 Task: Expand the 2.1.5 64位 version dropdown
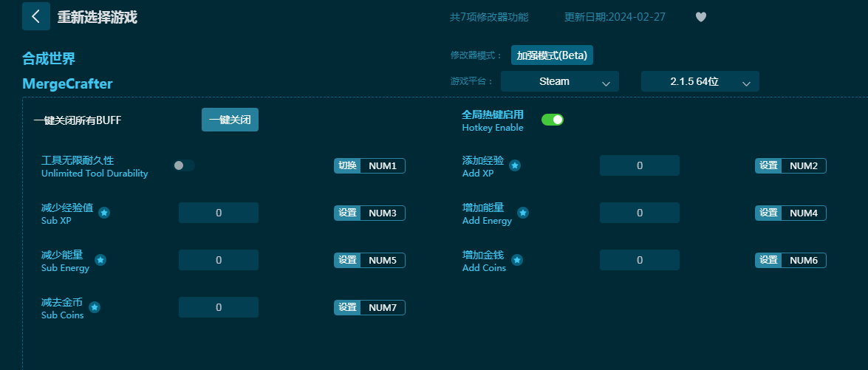[x=700, y=81]
